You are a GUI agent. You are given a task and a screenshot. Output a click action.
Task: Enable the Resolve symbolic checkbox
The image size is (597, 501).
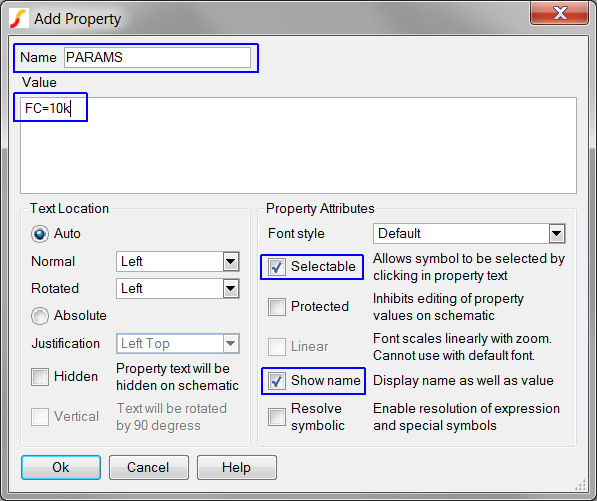(x=277, y=417)
